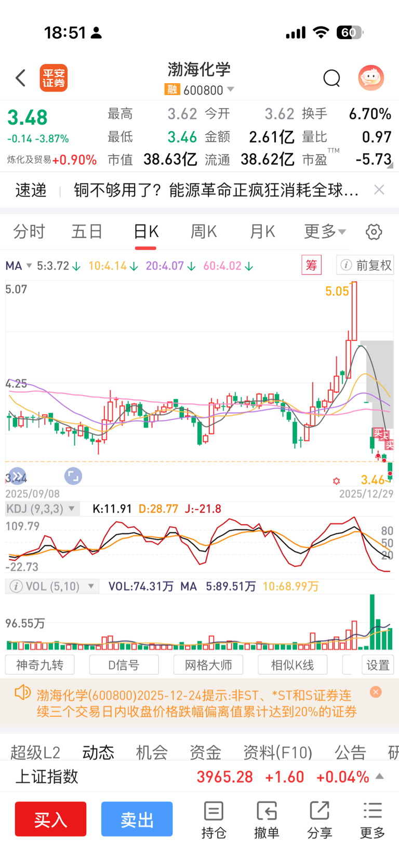Tap the KDJ indicator chart area
The height and width of the screenshot is (868, 399).
[x=199, y=544]
